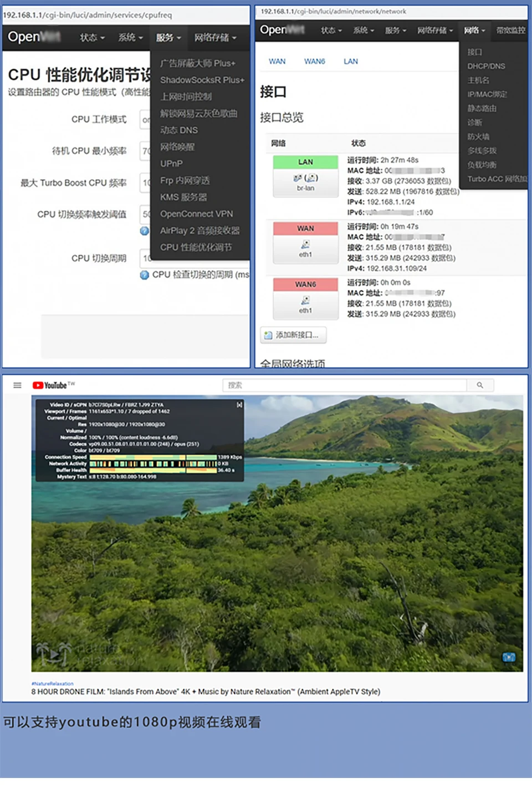Open the 状态 dropdown in left panel

pyautogui.click(x=92, y=38)
